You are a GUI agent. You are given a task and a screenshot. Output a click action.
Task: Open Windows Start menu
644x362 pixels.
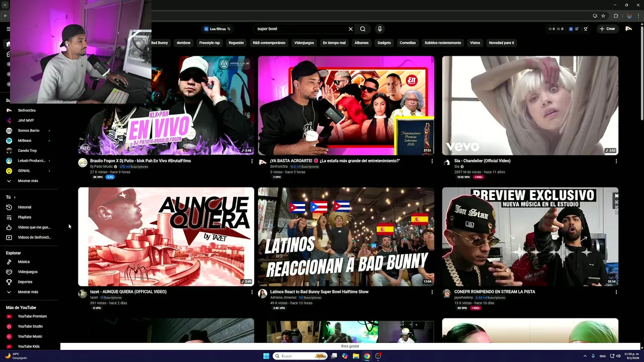pos(266,356)
